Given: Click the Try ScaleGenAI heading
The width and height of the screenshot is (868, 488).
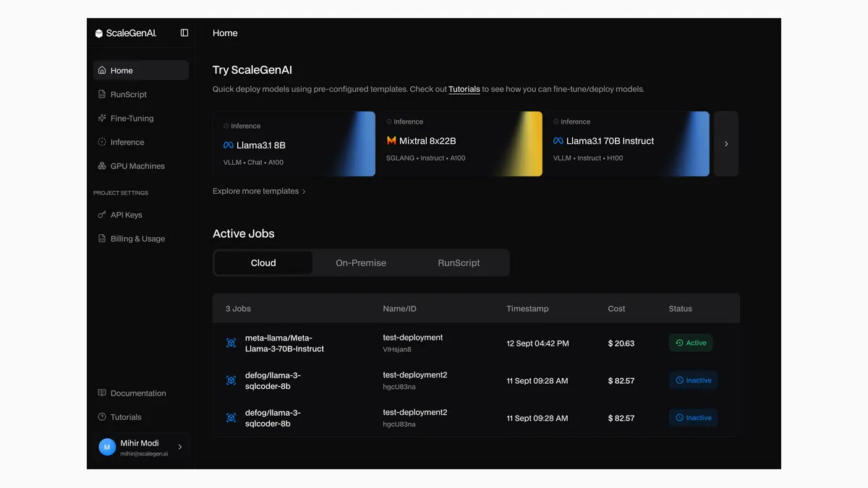Looking at the screenshot, I should (x=252, y=70).
